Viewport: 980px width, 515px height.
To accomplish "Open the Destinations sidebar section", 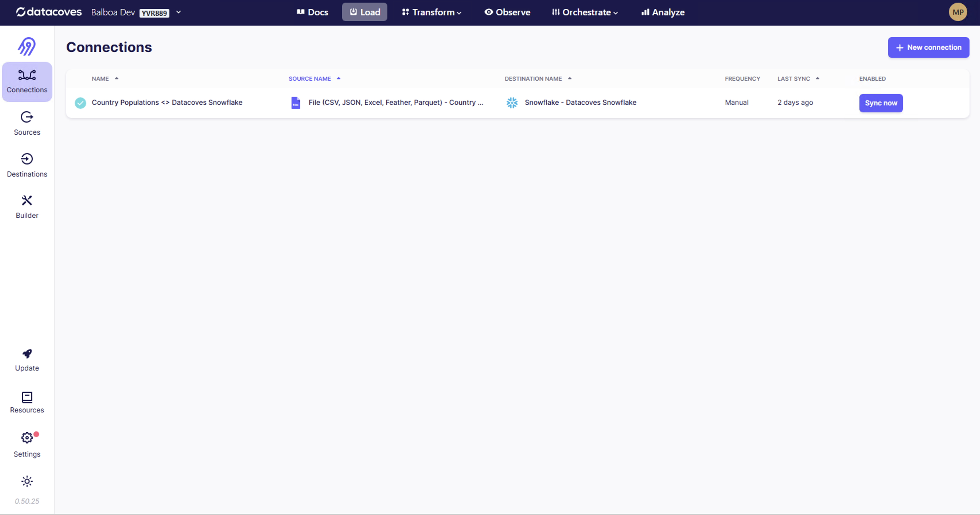I will pos(27,165).
